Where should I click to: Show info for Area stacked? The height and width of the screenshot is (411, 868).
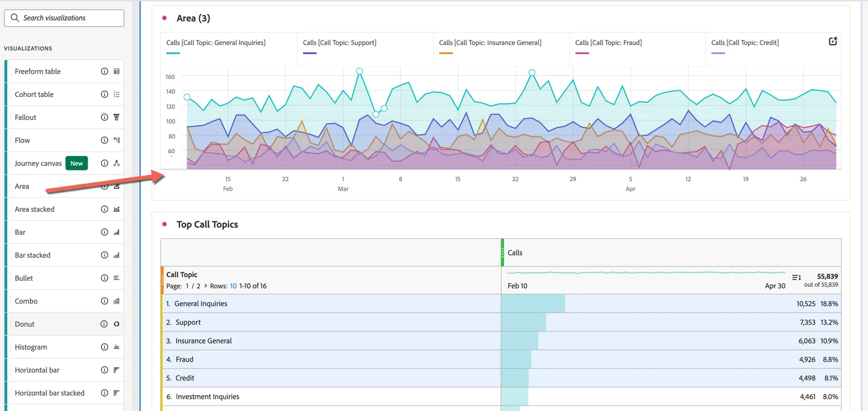[x=104, y=209]
